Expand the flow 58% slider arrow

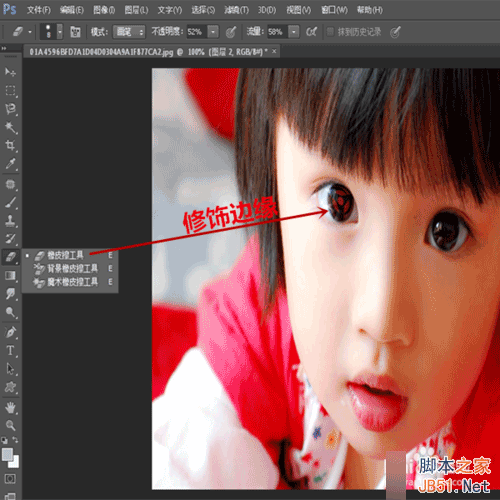click(294, 32)
